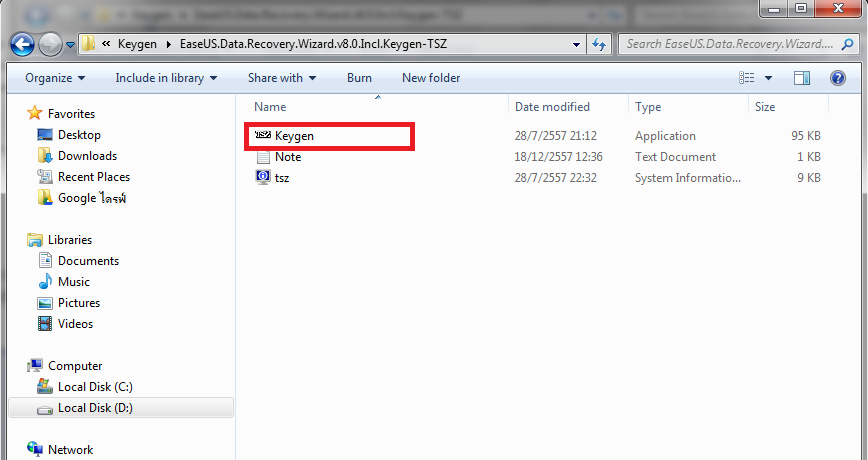Click the System Informatio... type cell

(x=688, y=178)
